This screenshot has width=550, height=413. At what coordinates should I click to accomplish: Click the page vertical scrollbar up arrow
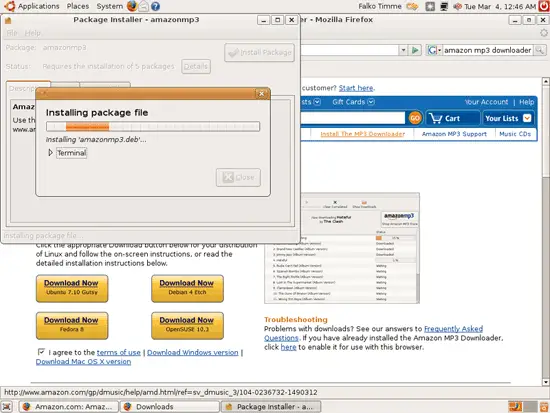point(546,81)
